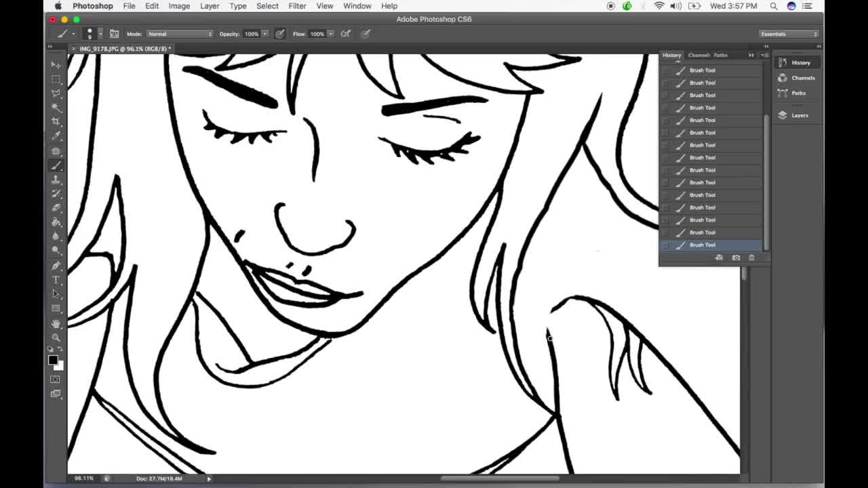This screenshot has width=868, height=488.
Task: Click the History panel scrollbar
Action: [766, 183]
